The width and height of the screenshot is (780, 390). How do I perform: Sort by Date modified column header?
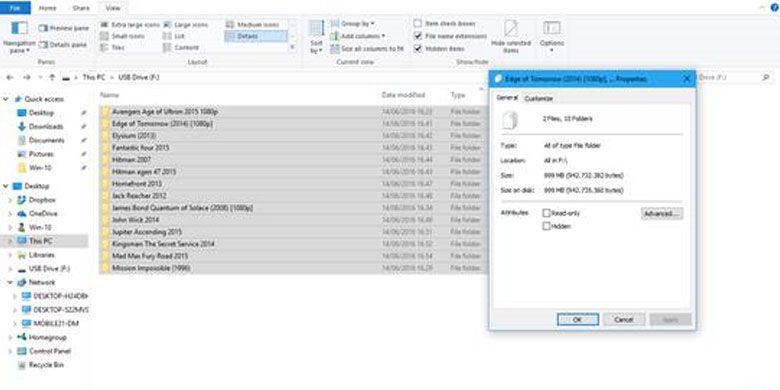(403, 95)
